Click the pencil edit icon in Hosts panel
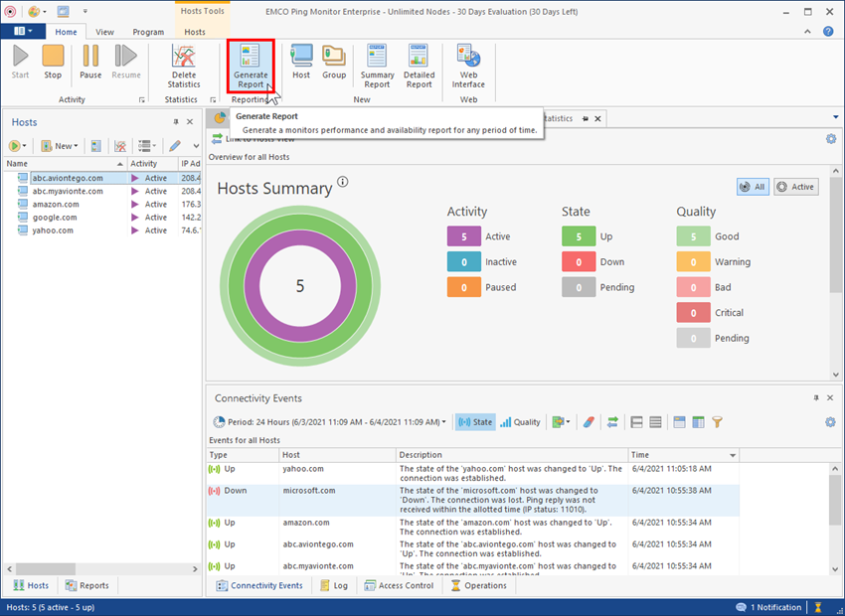 [x=175, y=146]
